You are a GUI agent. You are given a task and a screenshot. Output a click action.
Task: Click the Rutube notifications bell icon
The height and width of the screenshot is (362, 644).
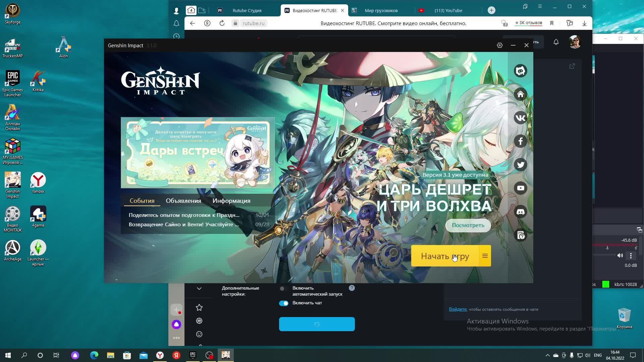(556, 42)
